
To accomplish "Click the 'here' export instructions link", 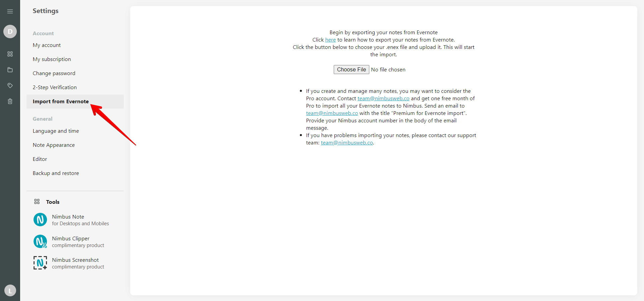I will tap(330, 40).
